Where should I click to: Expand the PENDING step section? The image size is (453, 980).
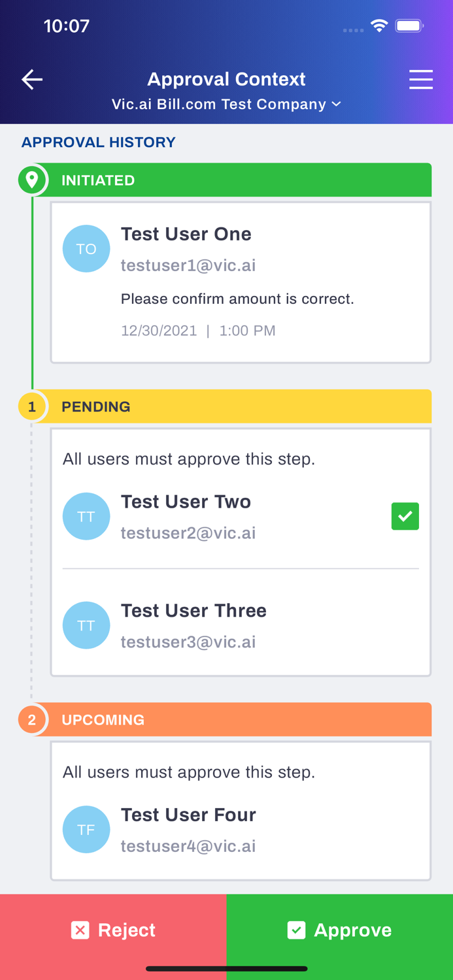coord(242,406)
